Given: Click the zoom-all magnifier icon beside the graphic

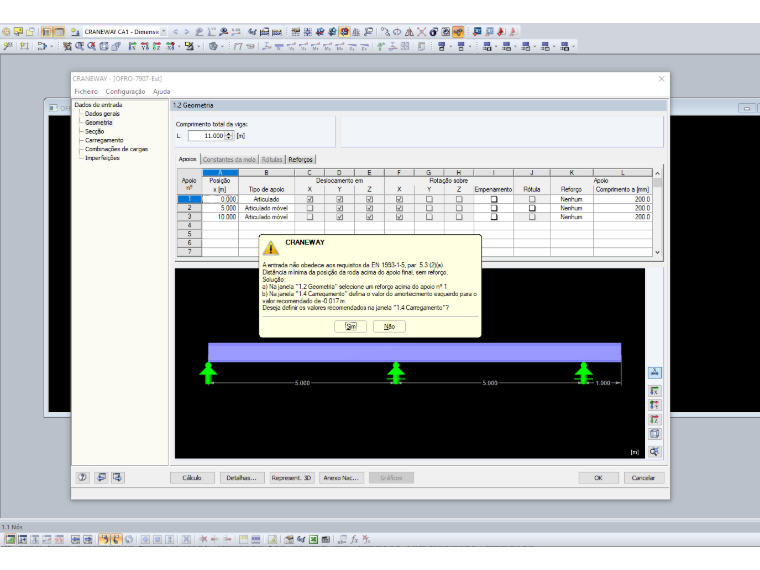Looking at the screenshot, I should coord(654,451).
